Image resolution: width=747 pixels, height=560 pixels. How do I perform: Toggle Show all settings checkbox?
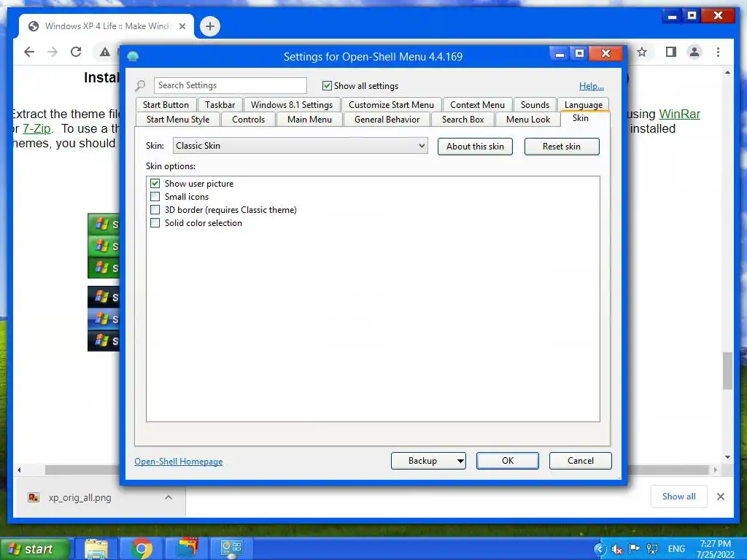(327, 86)
